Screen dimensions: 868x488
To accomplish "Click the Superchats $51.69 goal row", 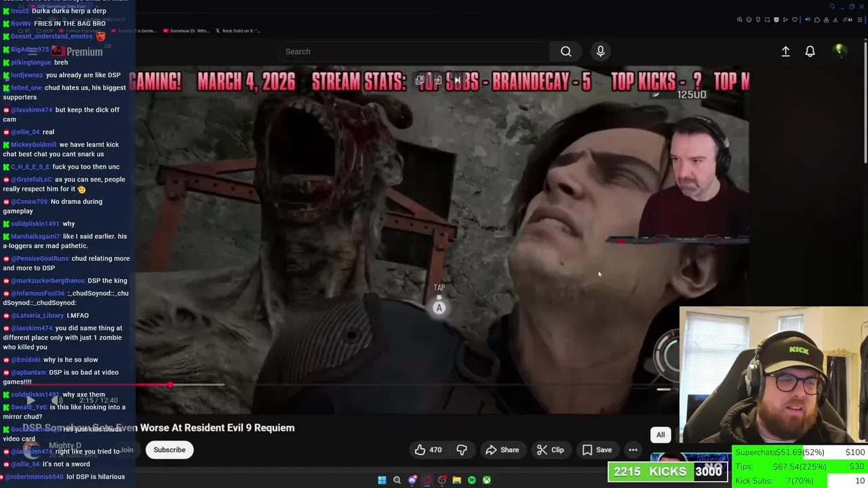I will 800,453.
